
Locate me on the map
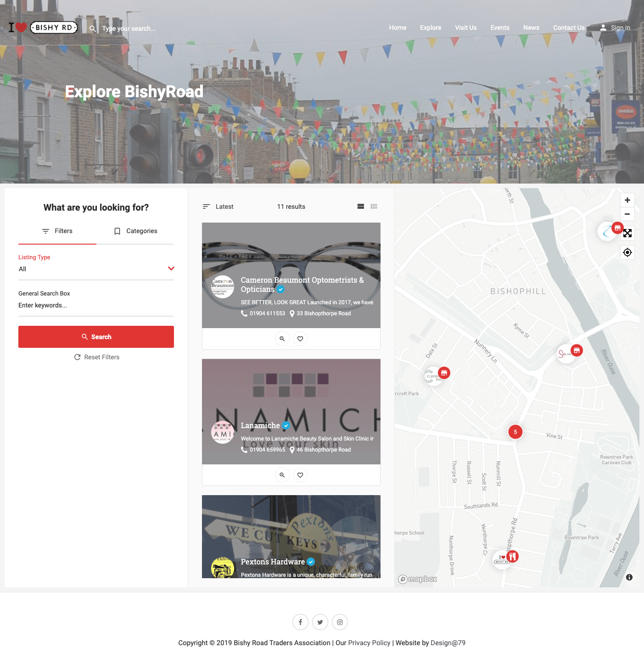(627, 252)
